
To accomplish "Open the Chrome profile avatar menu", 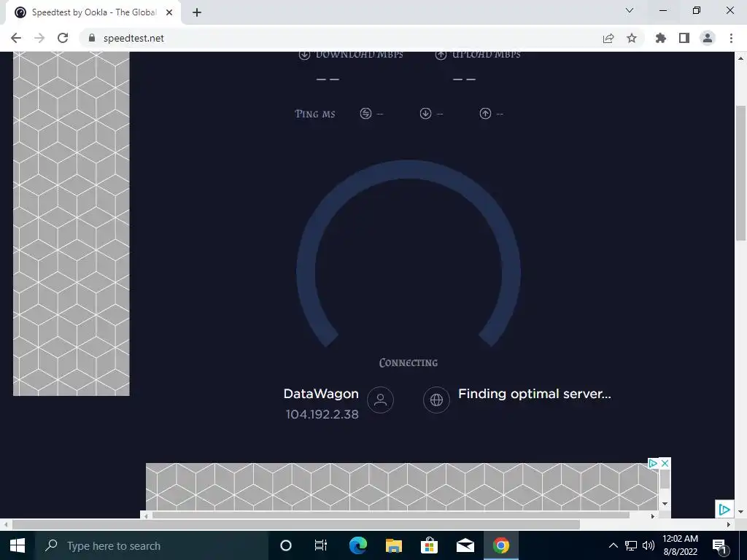I will 708,38.
